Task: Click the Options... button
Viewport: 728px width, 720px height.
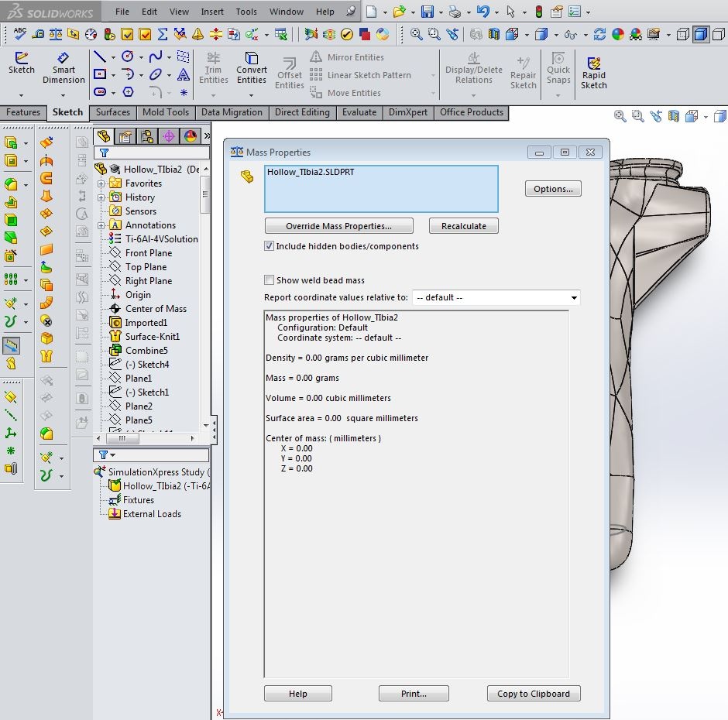Action: pyautogui.click(x=553, y=189)
